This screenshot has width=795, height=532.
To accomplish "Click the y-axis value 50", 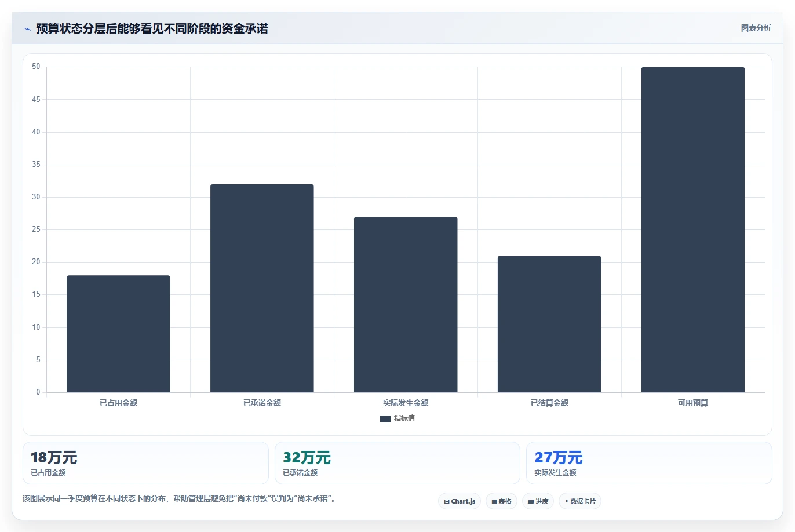I will pyautogui.click(x=36, y=67).
